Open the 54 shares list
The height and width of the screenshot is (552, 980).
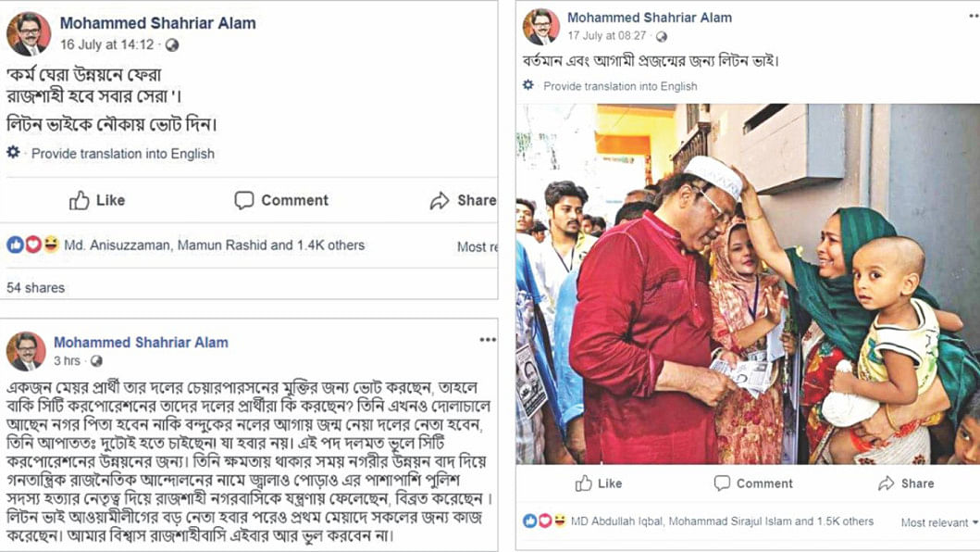(x=35, y=288)
